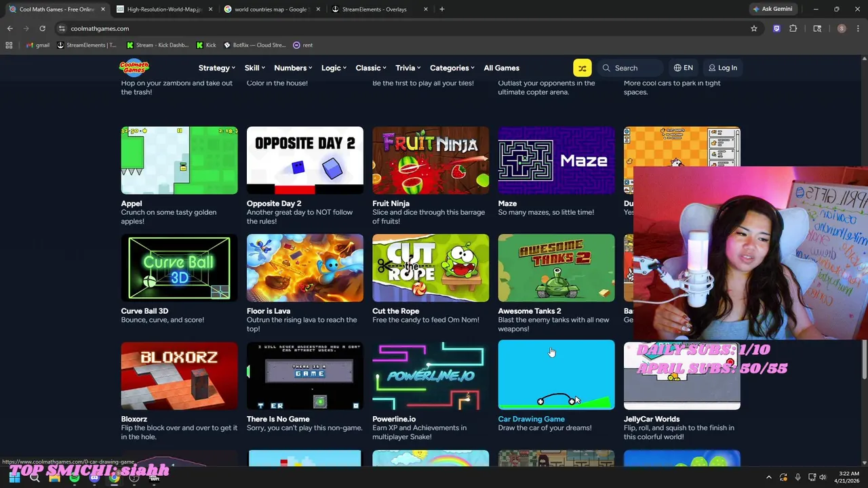Click the Windows Start button

pos(14,477)
